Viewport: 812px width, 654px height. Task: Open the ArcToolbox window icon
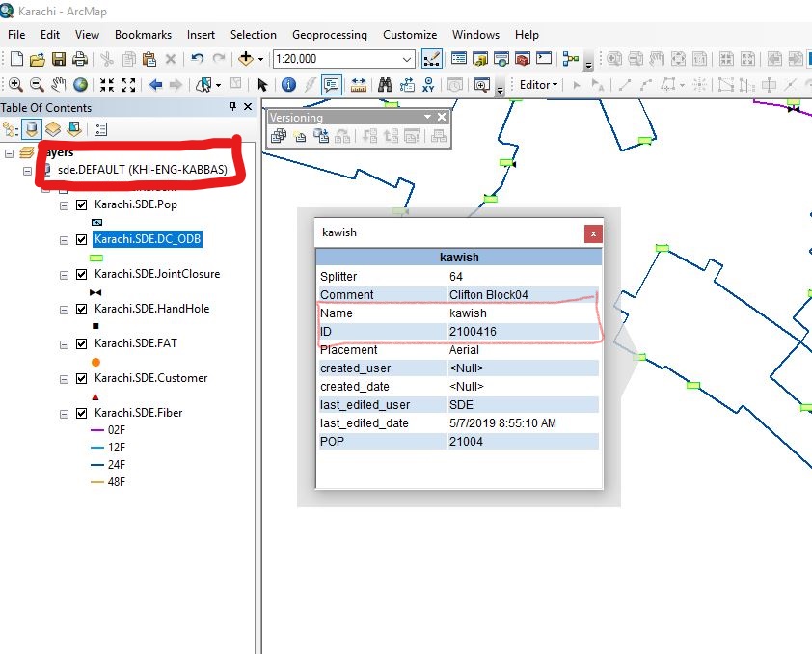[x=523, y=59]
